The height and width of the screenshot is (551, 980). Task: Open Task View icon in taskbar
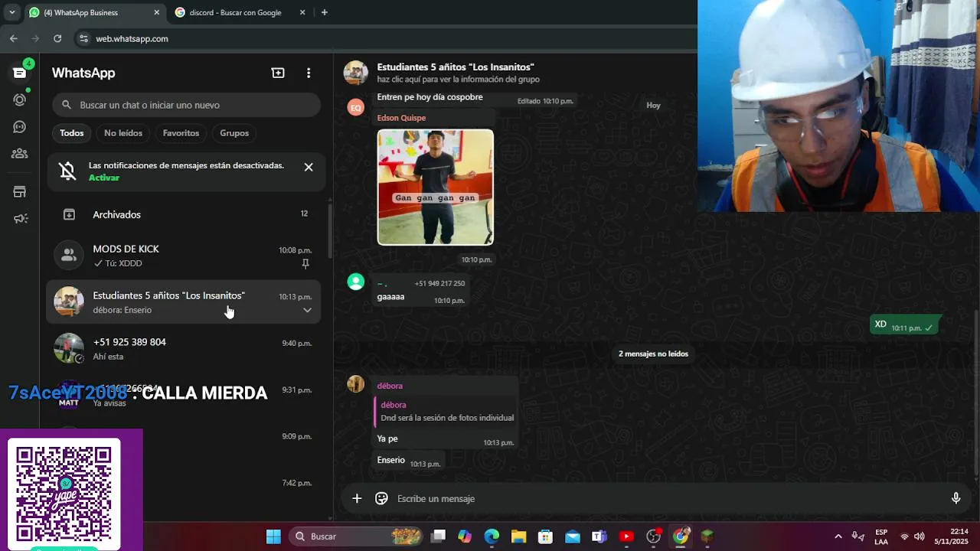438,536
